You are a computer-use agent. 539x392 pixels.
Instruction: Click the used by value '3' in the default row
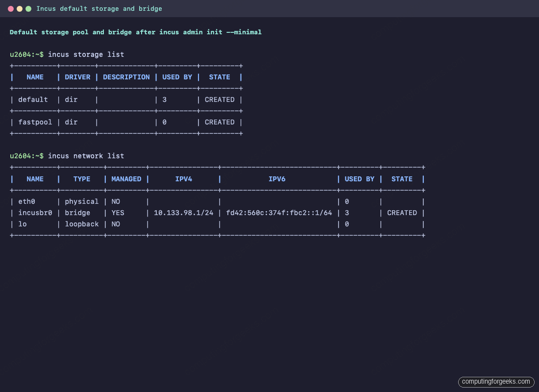click(164, 100)
